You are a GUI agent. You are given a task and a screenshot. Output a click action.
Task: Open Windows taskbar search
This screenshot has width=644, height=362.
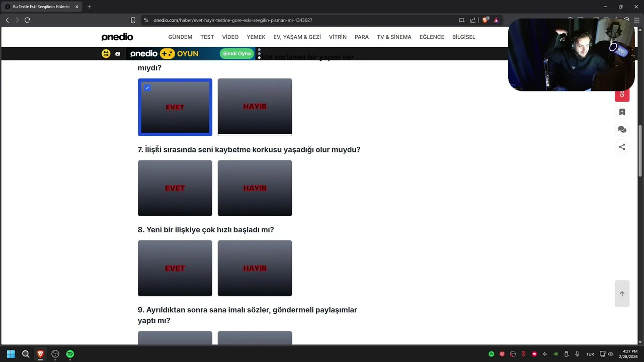26,354
